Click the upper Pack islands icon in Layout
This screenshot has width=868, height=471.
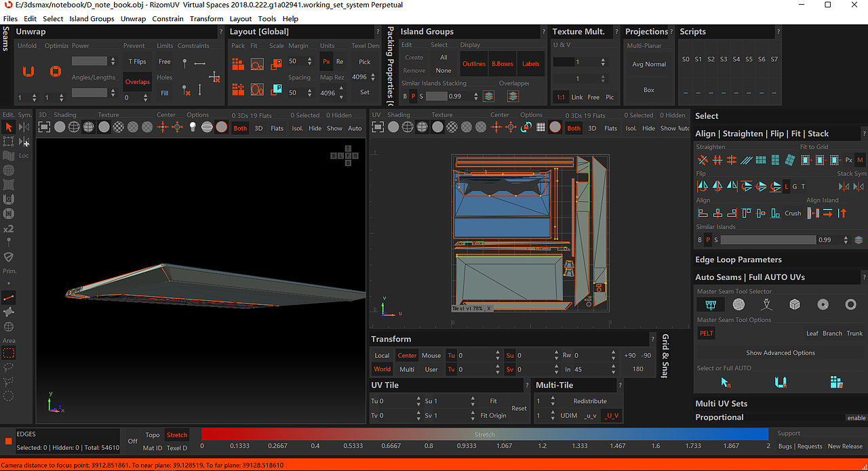point(238,64)
